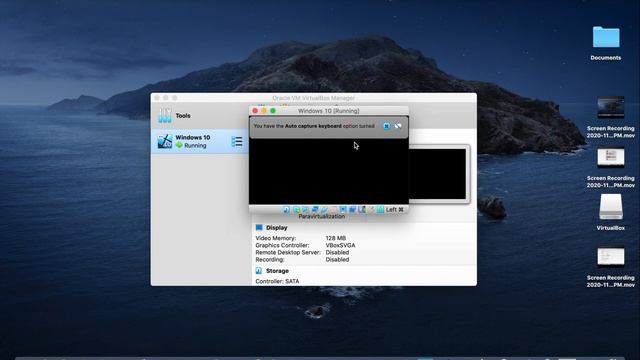The image size is (640, 360).
Task: Click the don't-show-again icon in notification
Action: coord(398,126)
